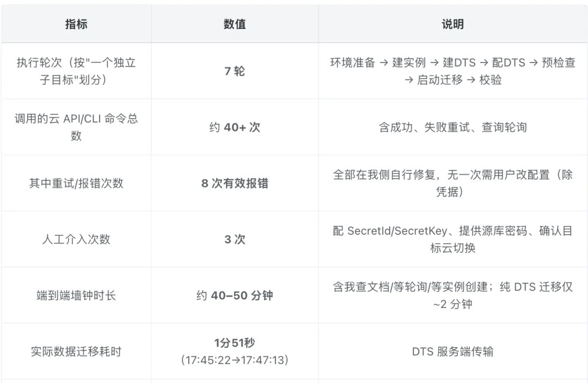Click the 含成功、失败重试、查询轮询 description
Screen dimensions: 588x383
pyautogui.click(x=452, y=127)
